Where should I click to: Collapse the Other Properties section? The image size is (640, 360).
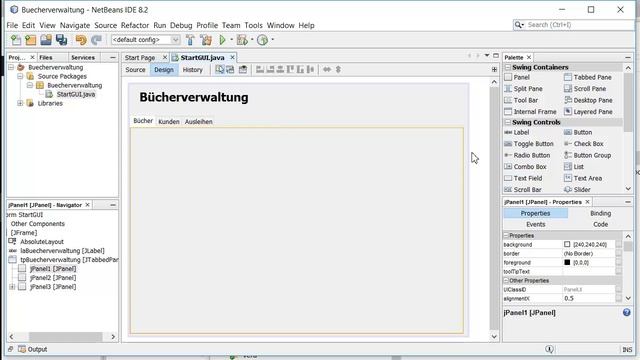pos(506,281)
